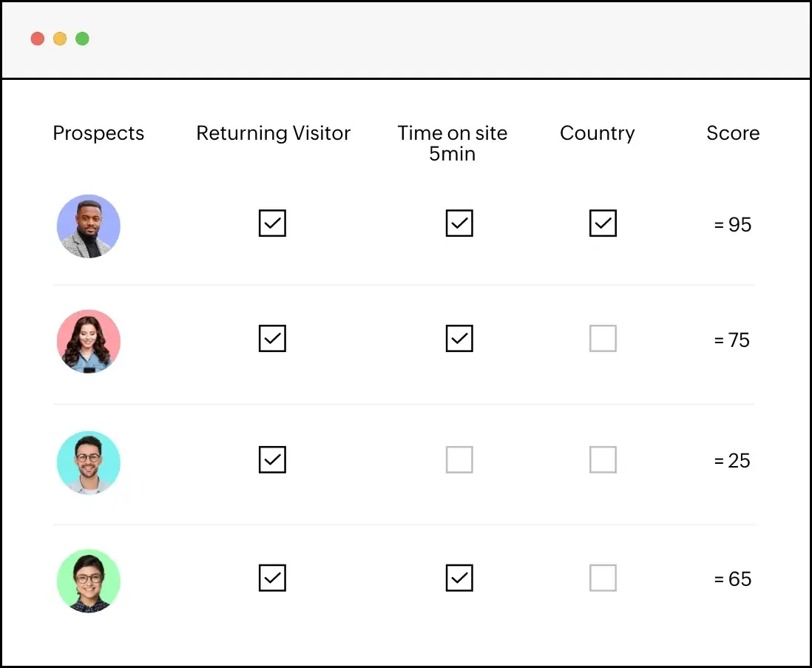Click the green window maximize dot

pyautogui.click(x=82, y=38)
